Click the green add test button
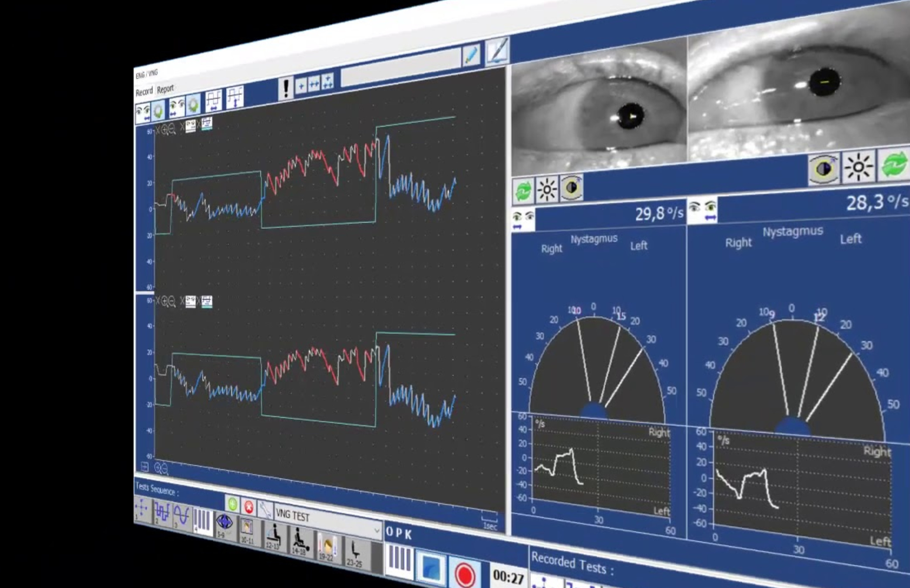This screenshot has width=910, height=588. (x=232, y=505)
